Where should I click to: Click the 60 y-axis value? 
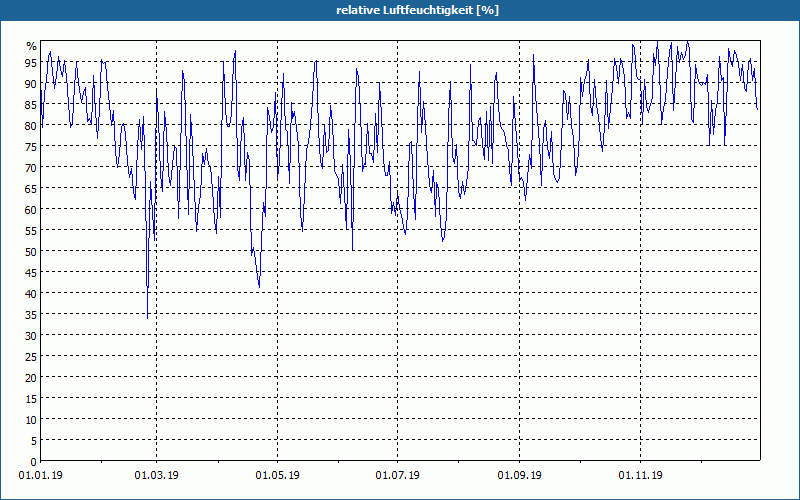(31, 209)
